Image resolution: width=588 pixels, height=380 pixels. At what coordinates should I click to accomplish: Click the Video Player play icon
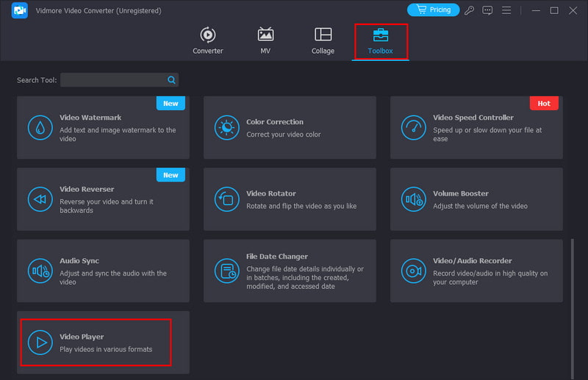pos(40,343)
